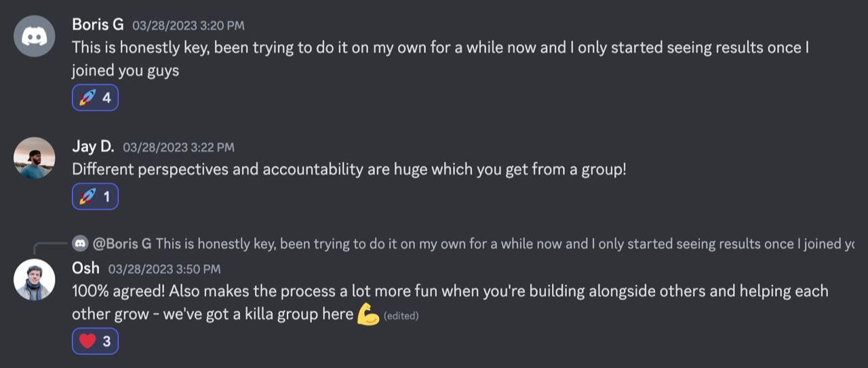The image size is (868, 368).
Task: Jump to original message via reply preview text
Action: tap(505, 243)
